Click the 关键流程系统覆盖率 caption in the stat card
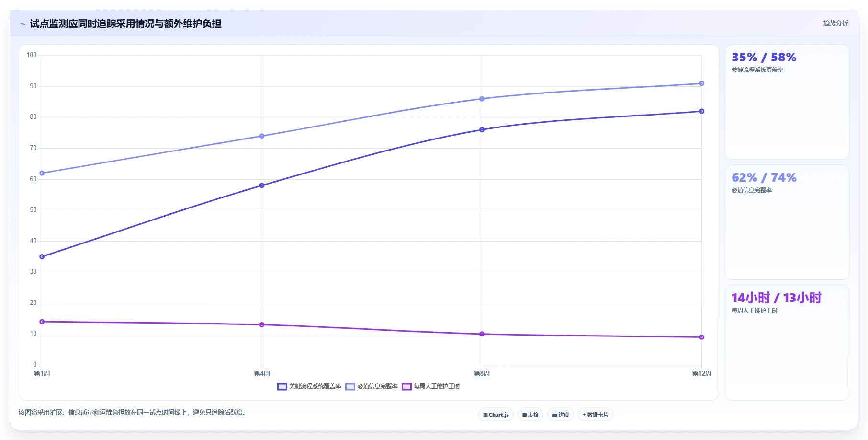The width and height of the screenshot is (868, 440). 757,70
